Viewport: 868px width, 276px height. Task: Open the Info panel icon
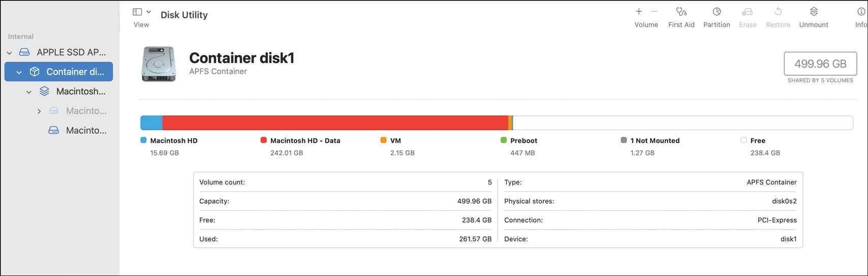click(x=861, y=12)
